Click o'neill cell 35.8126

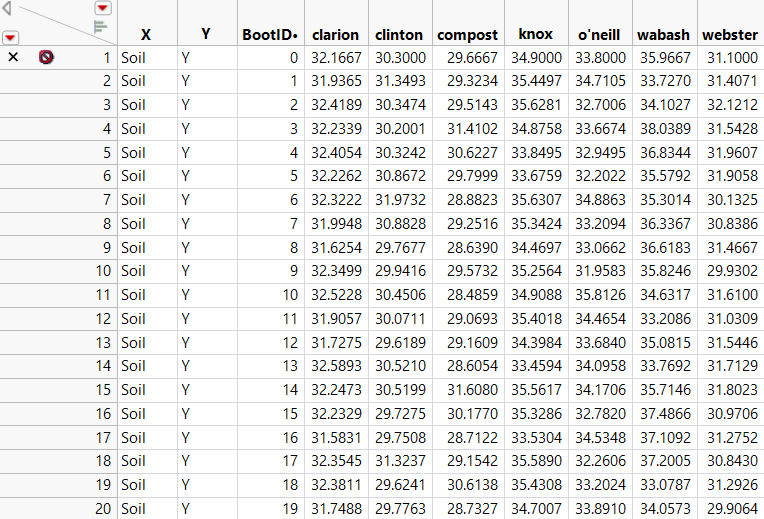pyautogui.click(x=600, y=295)
